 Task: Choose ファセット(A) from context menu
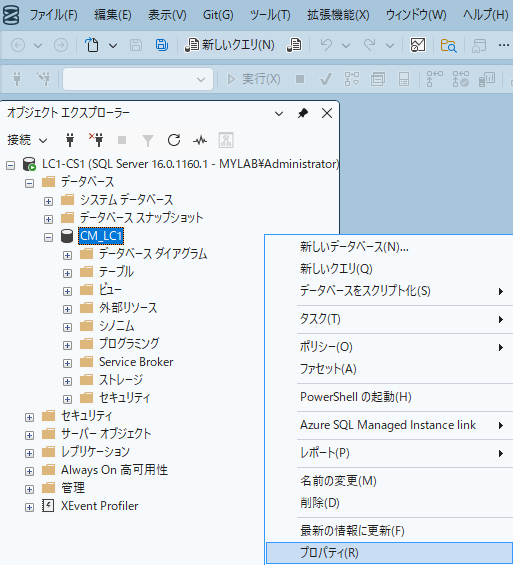tap(389, 369)
